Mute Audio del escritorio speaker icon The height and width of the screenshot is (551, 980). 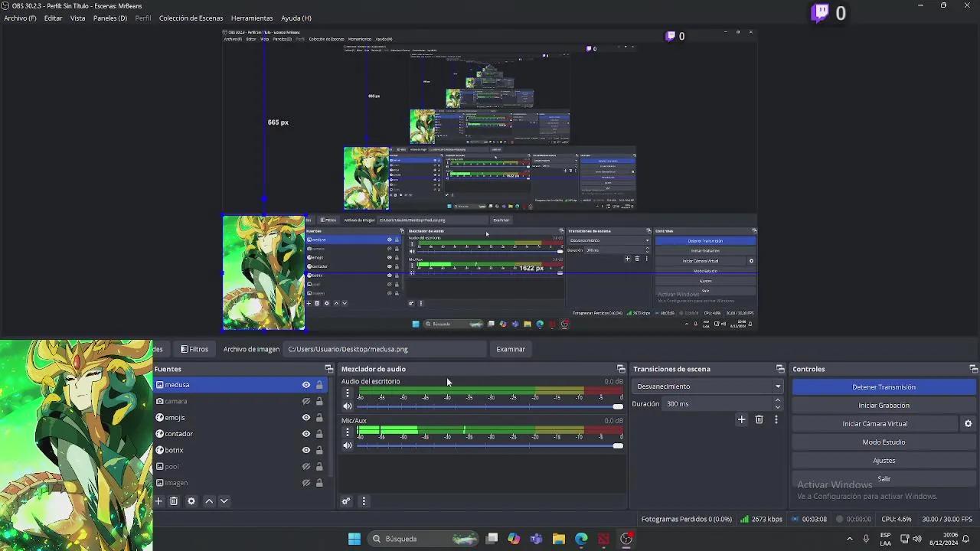pyautogui.click(x=348, y=406)
